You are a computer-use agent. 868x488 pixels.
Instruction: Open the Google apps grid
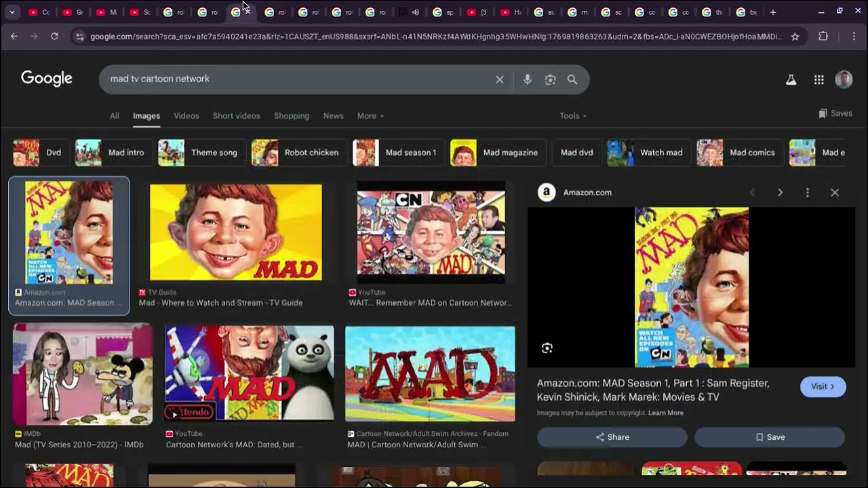pyautogui.click(x=818, y=79)
